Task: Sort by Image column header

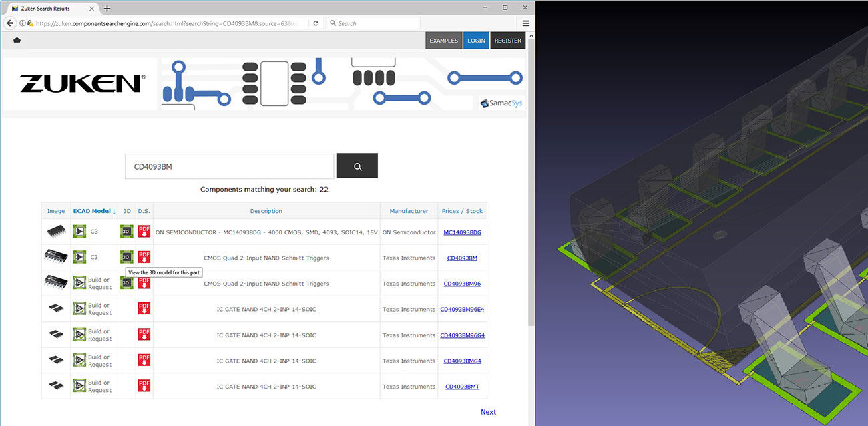Action: [x=56, y=211]
